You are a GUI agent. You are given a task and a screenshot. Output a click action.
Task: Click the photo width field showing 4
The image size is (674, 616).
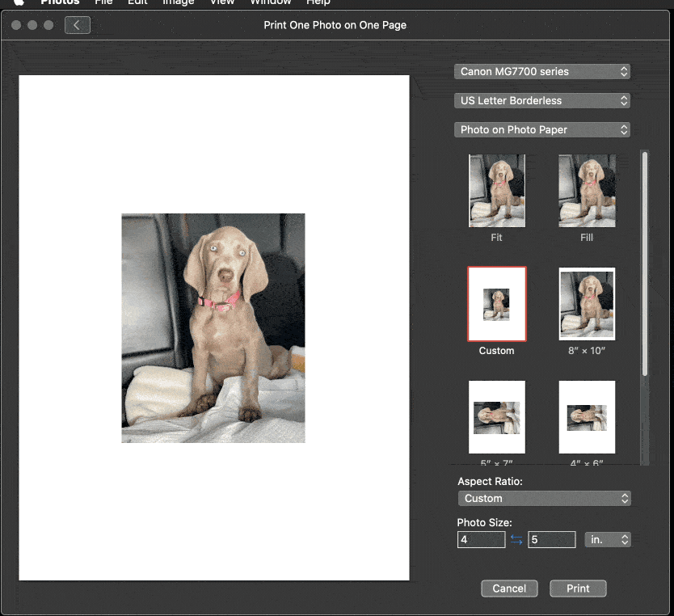(x=481, y=540)
